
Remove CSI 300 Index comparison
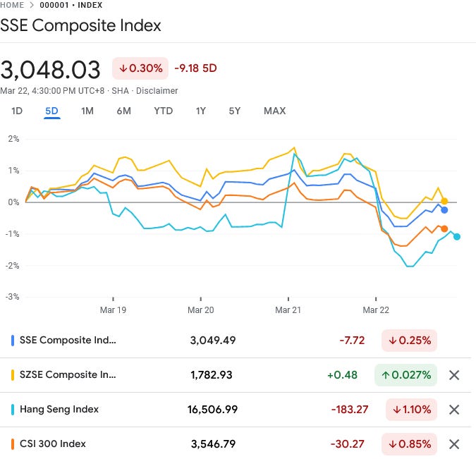click(454, 444)
